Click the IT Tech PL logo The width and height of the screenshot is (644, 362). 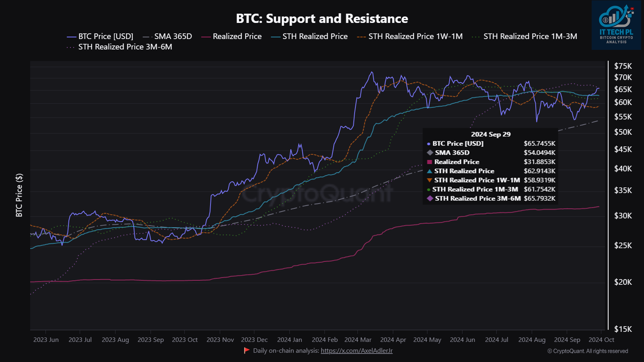[x=616, y=25]
